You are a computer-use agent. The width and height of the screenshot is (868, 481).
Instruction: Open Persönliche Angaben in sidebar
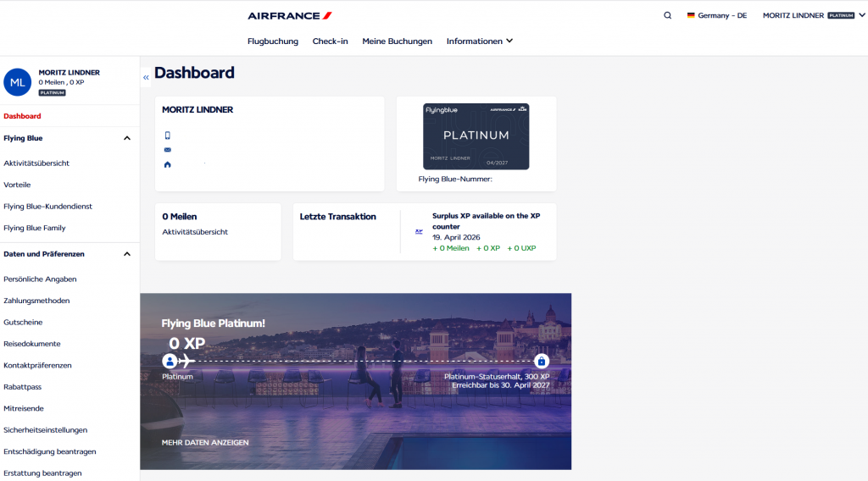tap(40, 279)
